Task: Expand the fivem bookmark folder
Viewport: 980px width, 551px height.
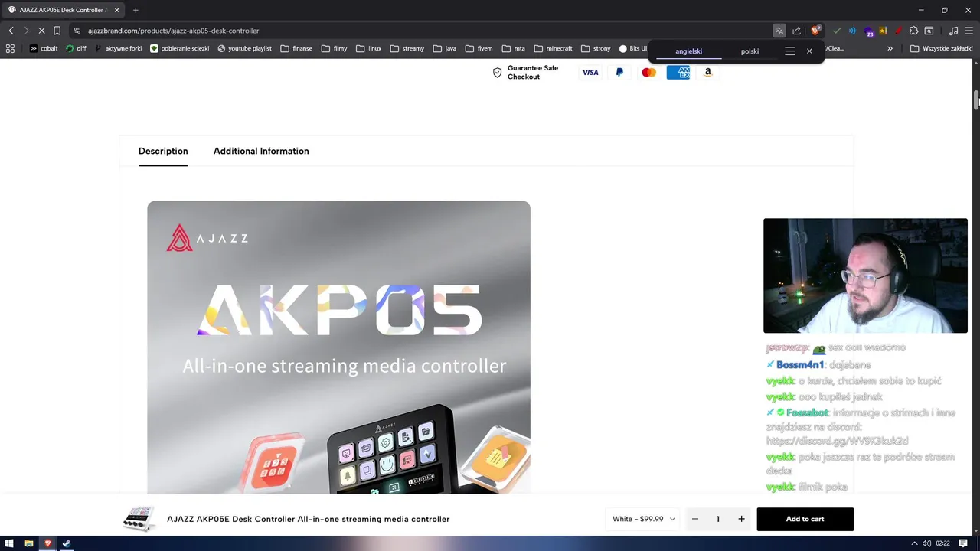Action: (x=479, y=48)
